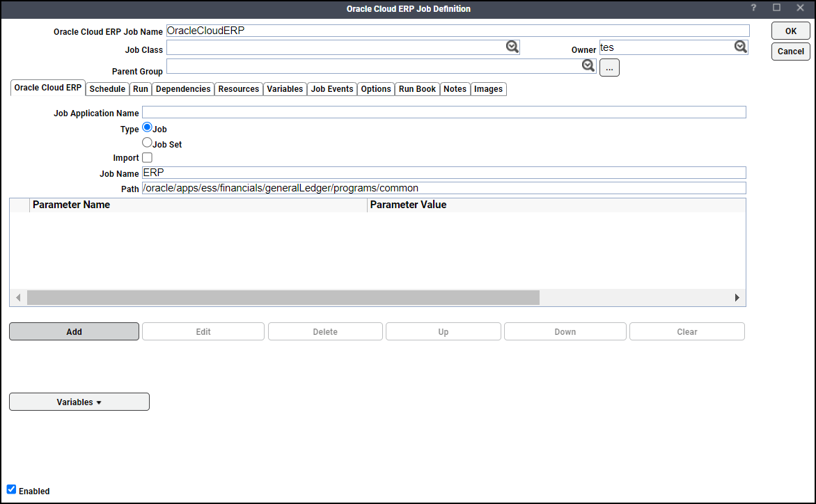This screenshot has height=504, width=816.
Task: Select the Job type radio button
Action: click(x=148, y=127)
